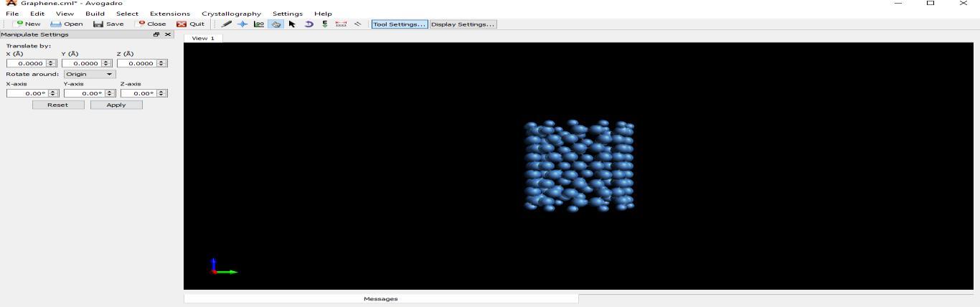This screenshot has height=307, width=980.
Task: Click the "Translate by:" label
Action: click(x=29, y=46)
